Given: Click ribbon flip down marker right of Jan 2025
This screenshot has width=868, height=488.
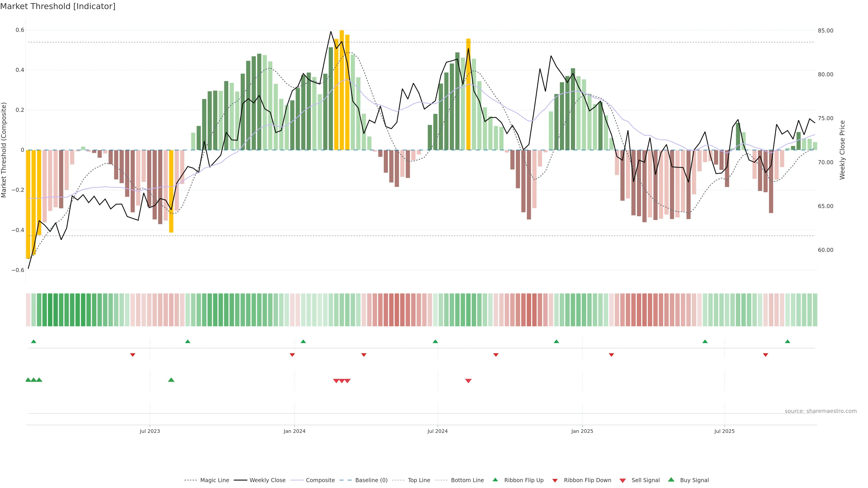Looking at the screenshot, I should [611, 355].
